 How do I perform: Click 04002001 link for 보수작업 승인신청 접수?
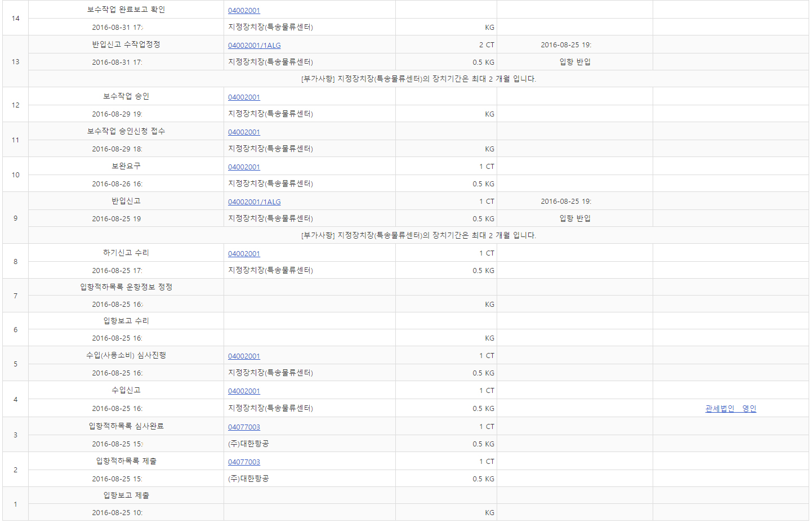click(x=244, y=132)
